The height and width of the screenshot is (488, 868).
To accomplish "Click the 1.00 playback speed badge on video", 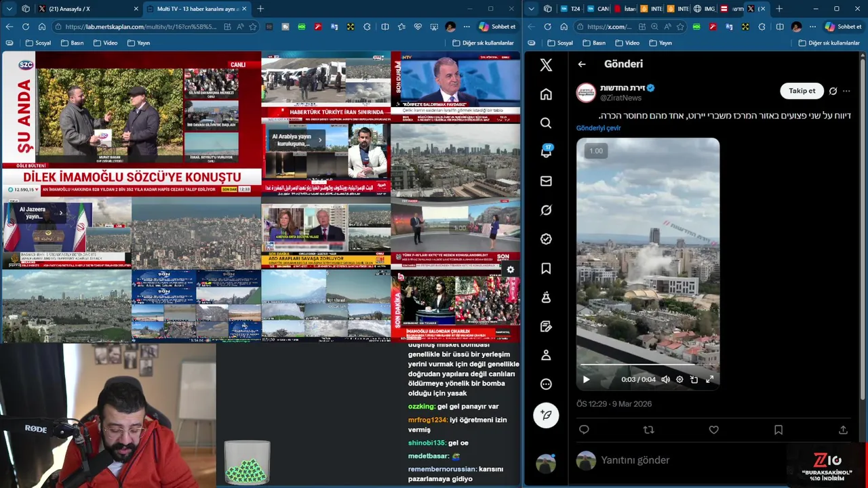I will (595, 151).
